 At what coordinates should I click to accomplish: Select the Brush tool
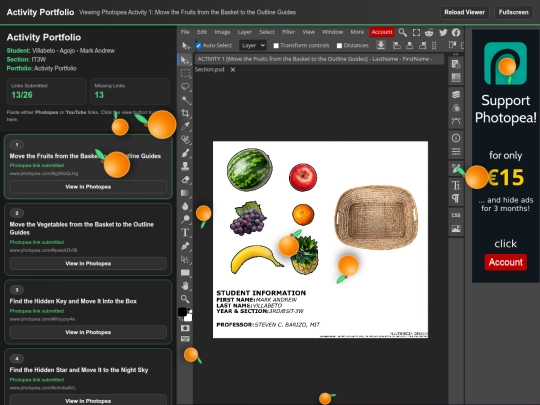coord(185,153)
